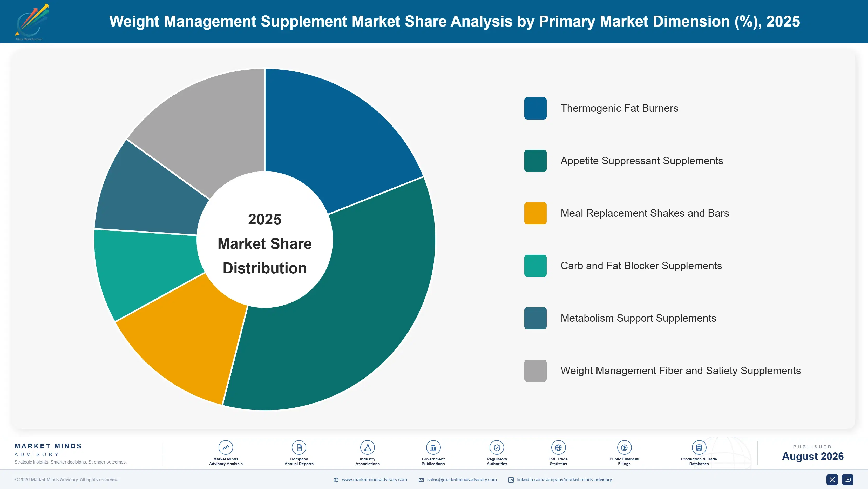
Task: Click the Market Minds Advisory Analysis chart icon
Action: [226, 447]
